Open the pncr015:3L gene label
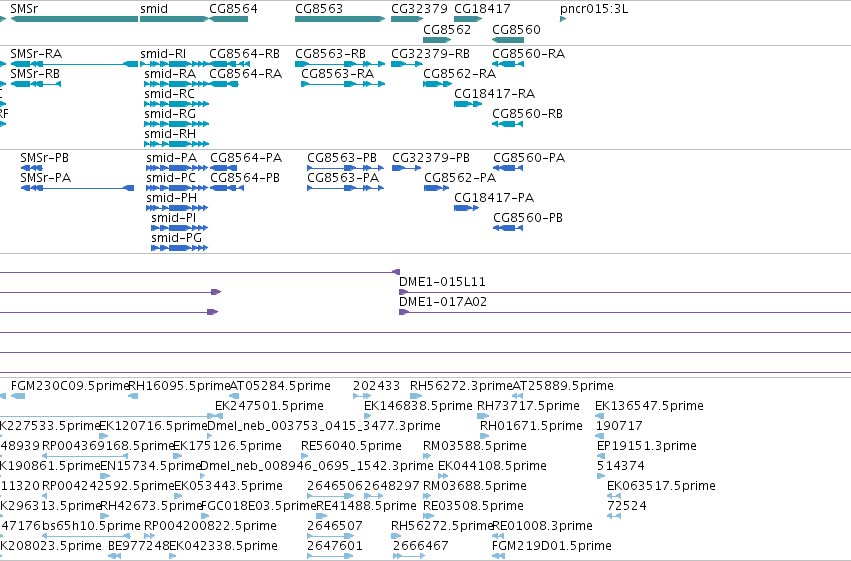 (x=594, y=9)
